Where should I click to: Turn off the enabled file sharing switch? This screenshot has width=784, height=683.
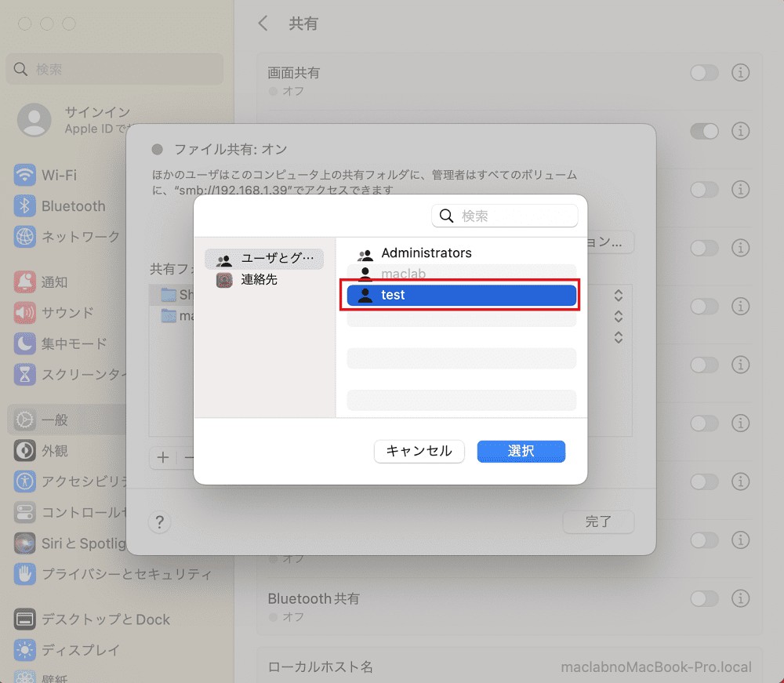coord(704,132)
